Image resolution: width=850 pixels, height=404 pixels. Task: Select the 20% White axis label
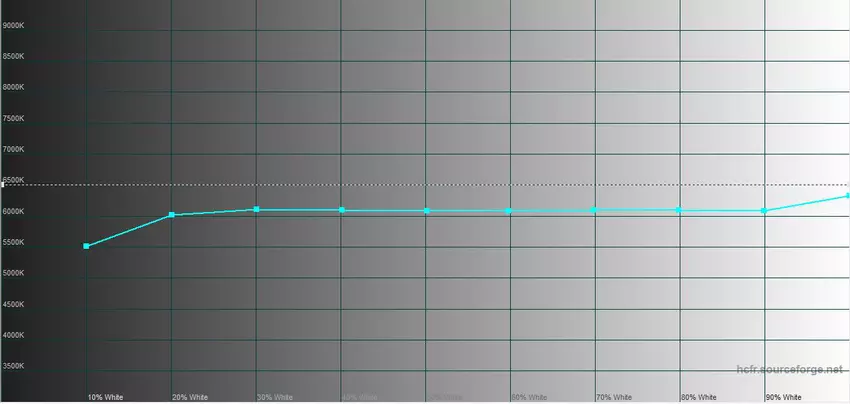pos(190,397)
